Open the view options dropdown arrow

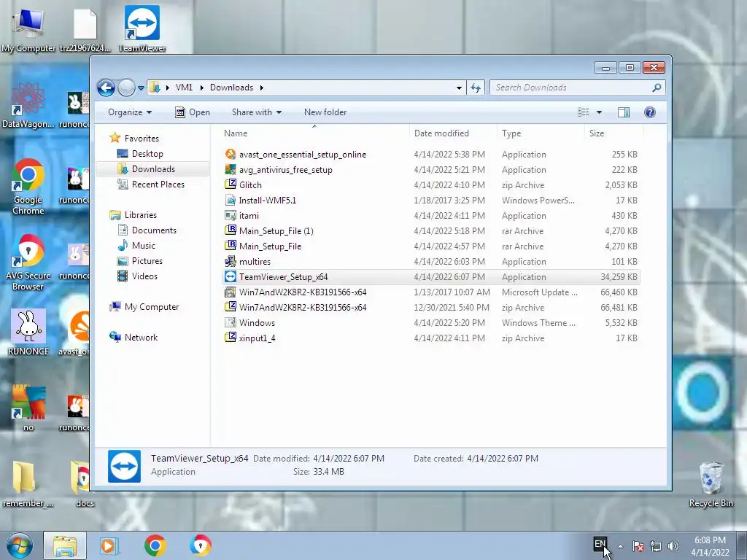600,112
